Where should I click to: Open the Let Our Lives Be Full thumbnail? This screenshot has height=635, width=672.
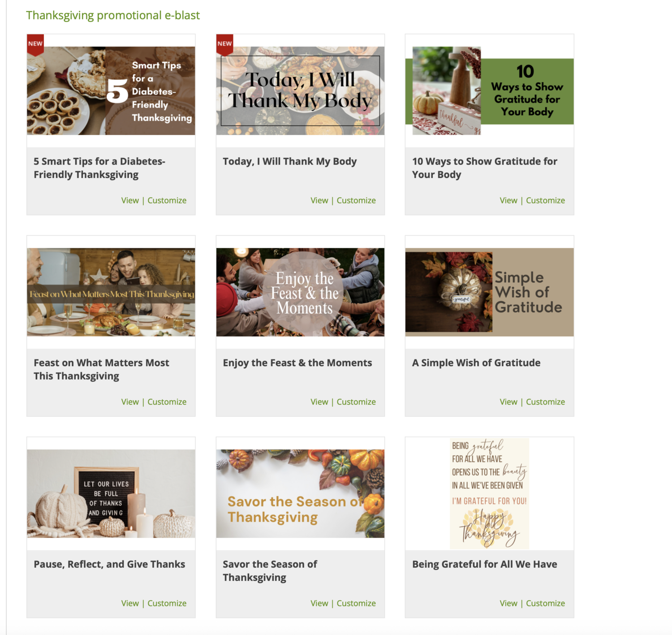111,493
